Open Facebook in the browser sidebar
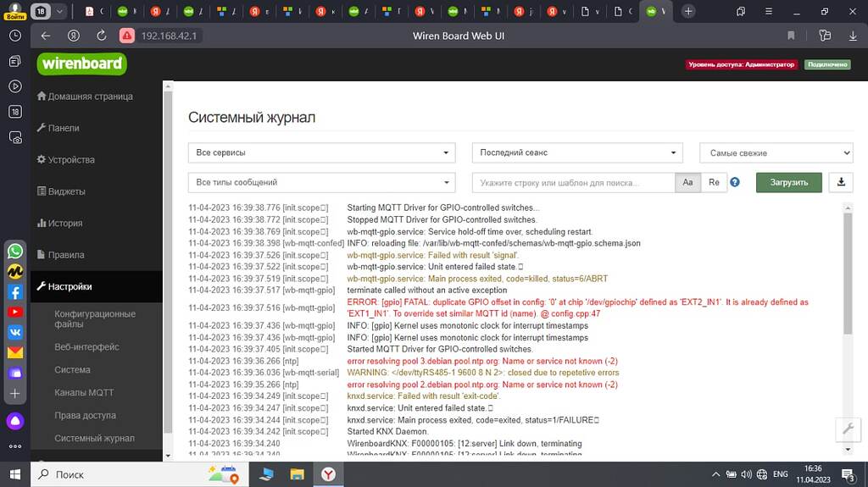The image size is (868, 487). [x=15, y=292]
